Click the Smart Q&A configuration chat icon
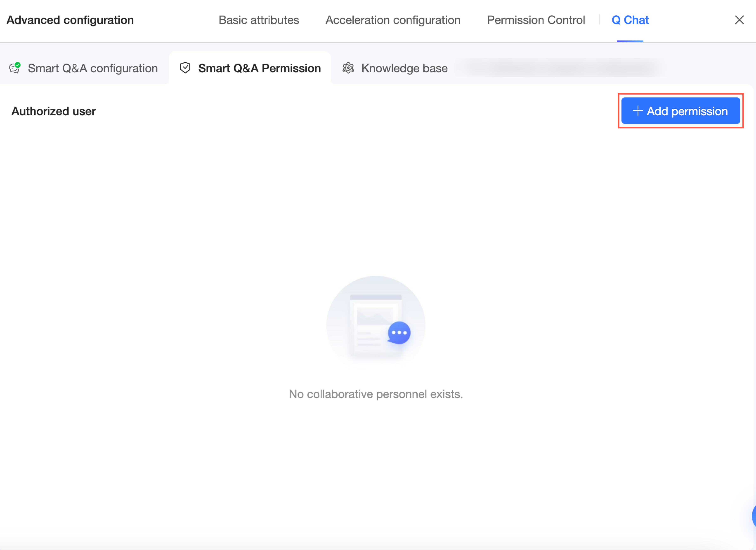Screen dimensions: 756x550 (x=15, y=68)
